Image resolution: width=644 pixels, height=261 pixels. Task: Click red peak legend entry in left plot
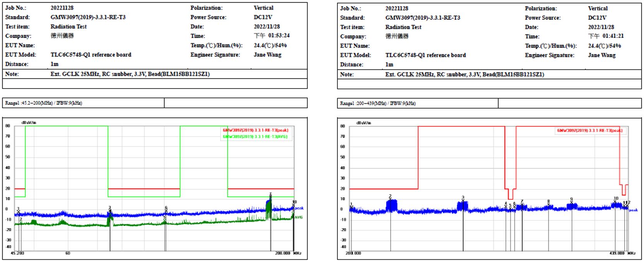point(255,130)
